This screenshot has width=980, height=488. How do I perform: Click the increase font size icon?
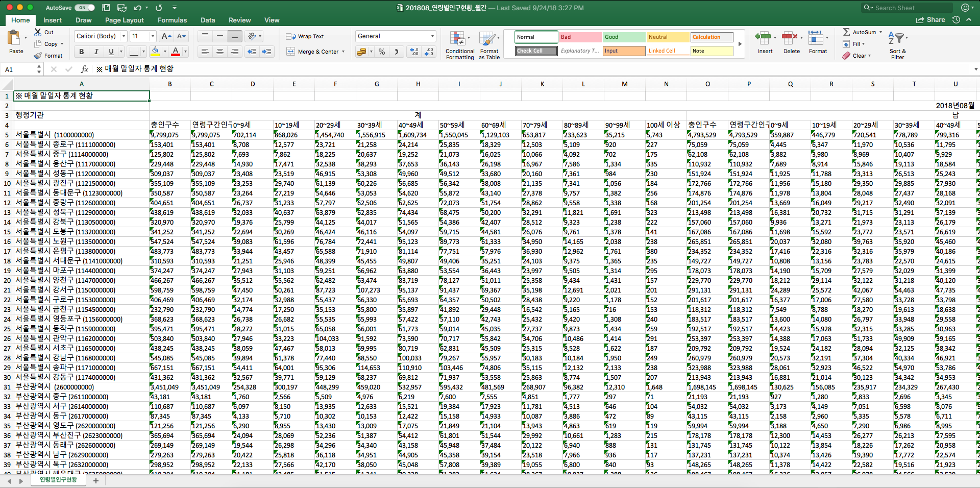[x=166, y=36]
